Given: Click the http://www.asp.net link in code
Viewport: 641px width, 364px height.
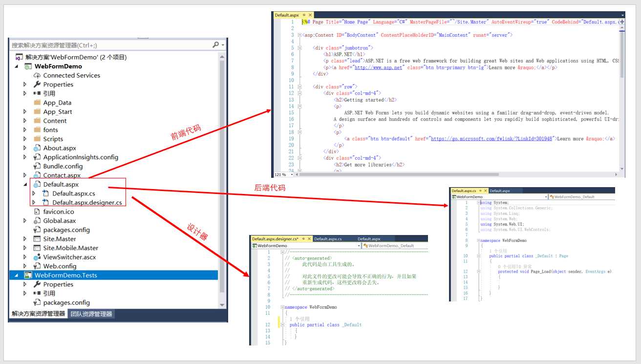Looking at the screenshot, I should point(378,67).
